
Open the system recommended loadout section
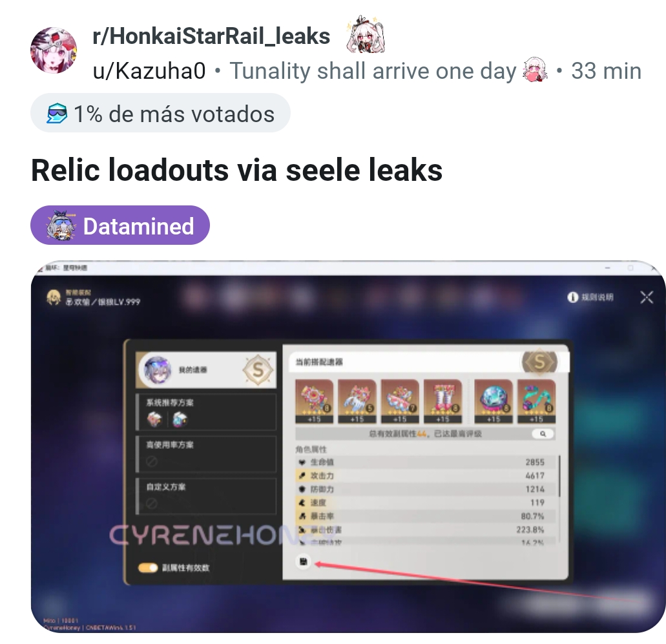tap(206, 412)
